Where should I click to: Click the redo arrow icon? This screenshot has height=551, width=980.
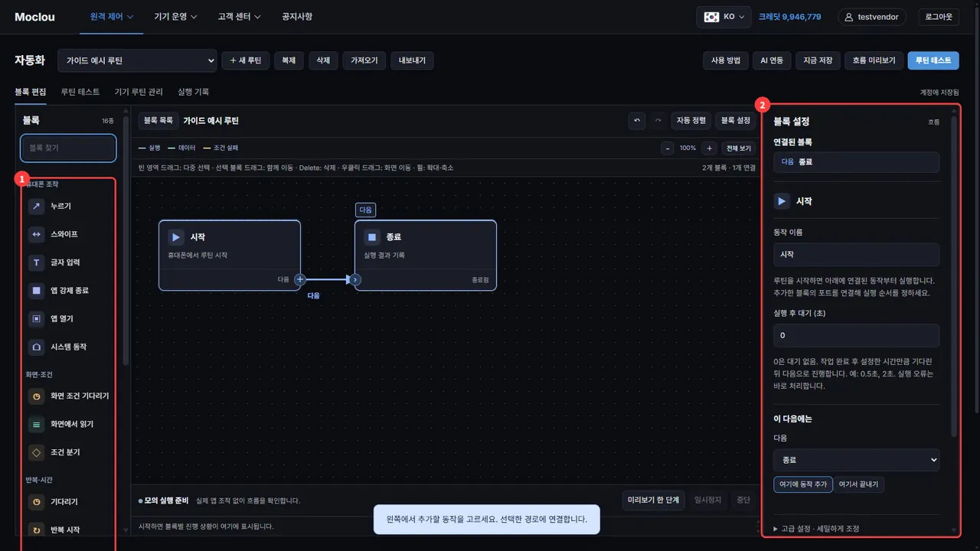click(657, 121)
